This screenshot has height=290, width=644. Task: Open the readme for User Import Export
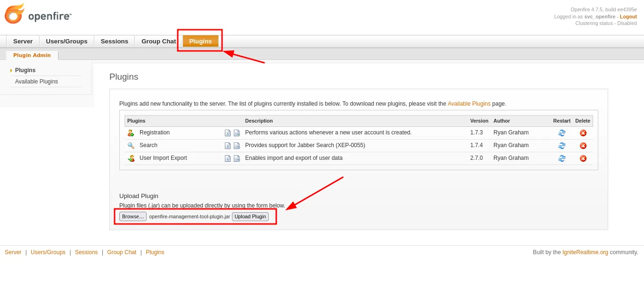coord(228,158)
